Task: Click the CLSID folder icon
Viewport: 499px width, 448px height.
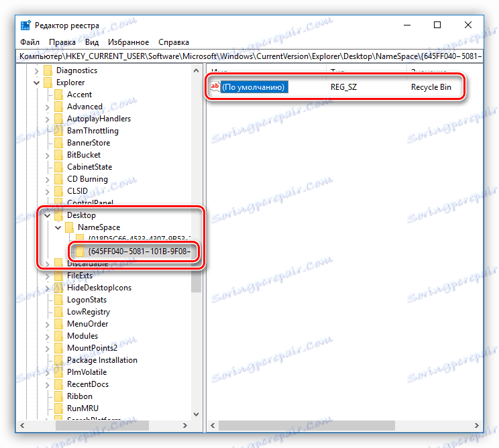Action: [x=58, y=191]
